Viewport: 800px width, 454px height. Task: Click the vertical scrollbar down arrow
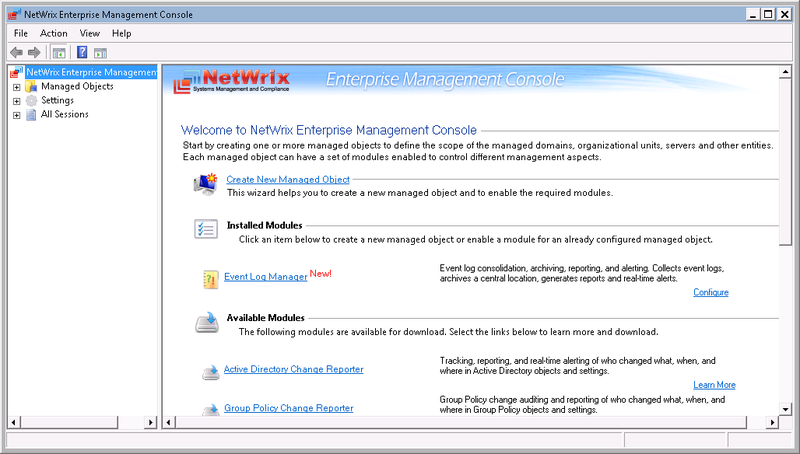[786, 408]
